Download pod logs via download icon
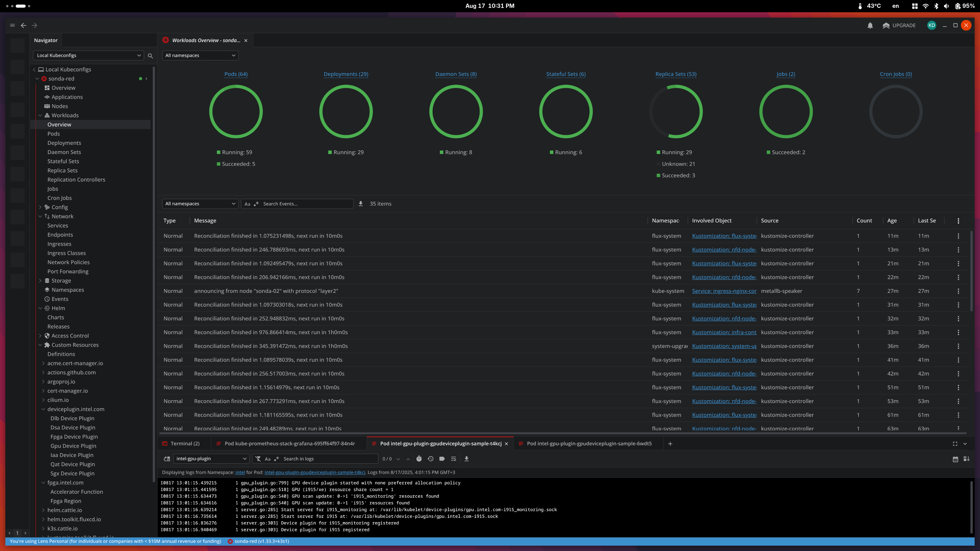This screenshot has width=980, height=551. pyautogui.click(x=467, y=459)
